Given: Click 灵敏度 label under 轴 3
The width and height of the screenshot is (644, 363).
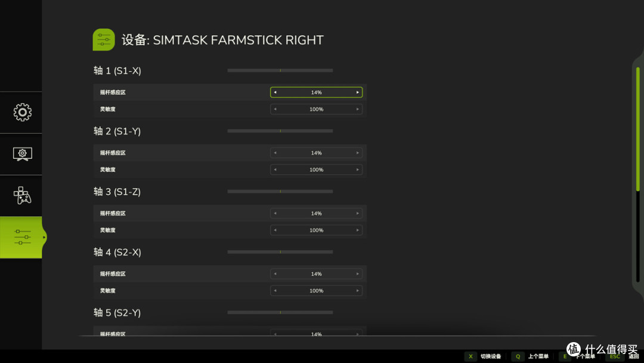Looking at the screenshot, I should [107, 230].
